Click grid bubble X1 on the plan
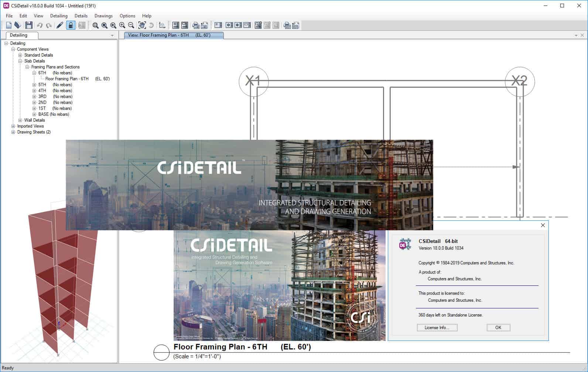 (x=254, y=82)
